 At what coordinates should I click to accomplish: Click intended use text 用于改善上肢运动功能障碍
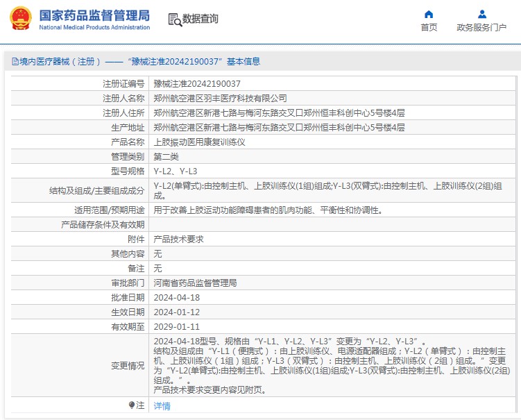coord(268,210)
